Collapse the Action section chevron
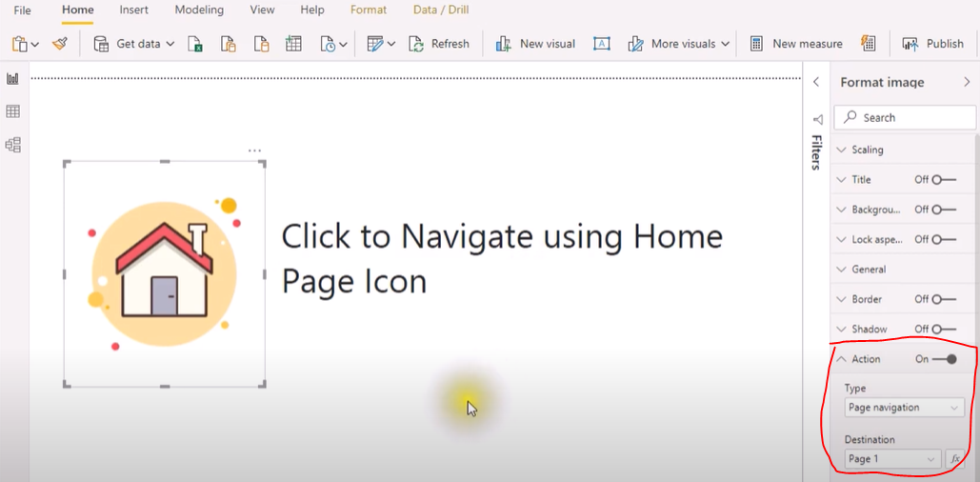The height and width of the screenshot is (482, 980). tap(841, 359)
